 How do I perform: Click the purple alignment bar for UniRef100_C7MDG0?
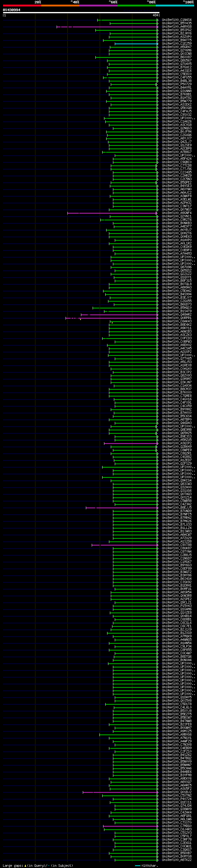click(x=131, y=826)
